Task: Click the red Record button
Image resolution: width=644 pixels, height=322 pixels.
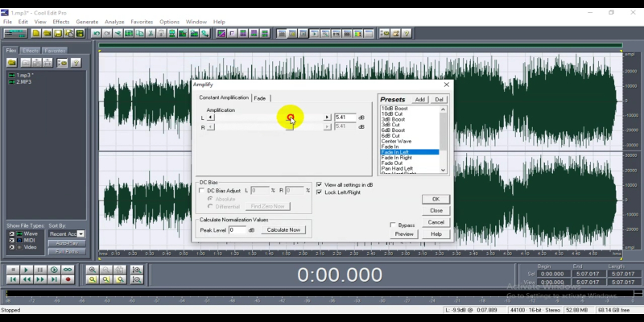Action: [68, 279]
